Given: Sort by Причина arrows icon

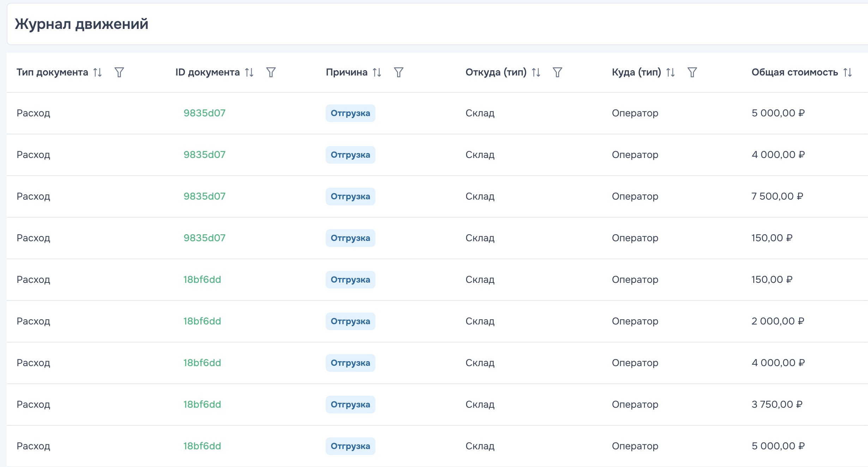Looking at the screenshot, I should tap(377, 72).
